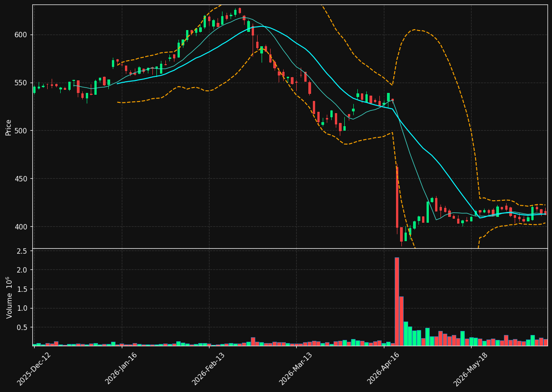Click the Volume axis title
The height and width of the screenshot is (392, 552).
9,298
